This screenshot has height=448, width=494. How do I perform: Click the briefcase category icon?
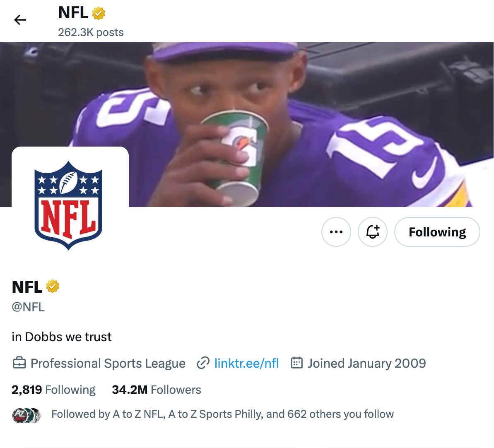[19, 363]
